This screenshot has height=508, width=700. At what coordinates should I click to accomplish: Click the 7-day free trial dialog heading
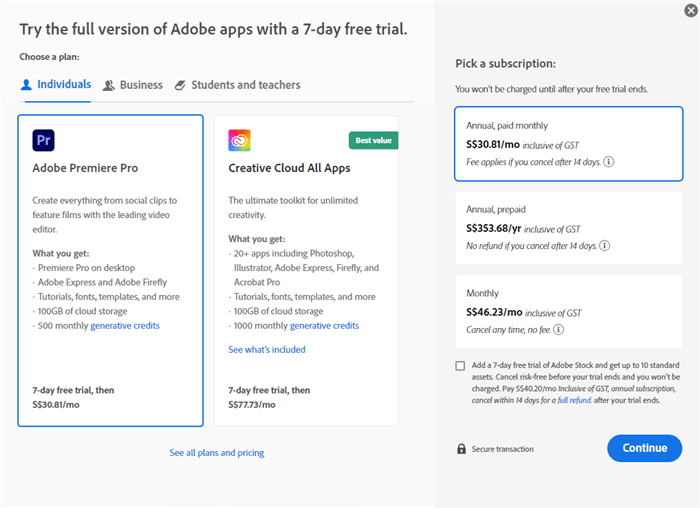pyautogui.click(x=213, y=29)
